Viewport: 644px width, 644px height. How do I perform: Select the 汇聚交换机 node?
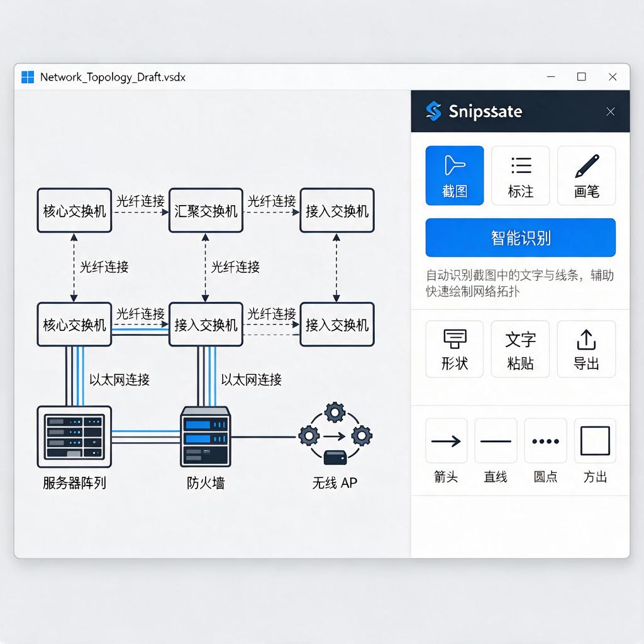[206, 211]
